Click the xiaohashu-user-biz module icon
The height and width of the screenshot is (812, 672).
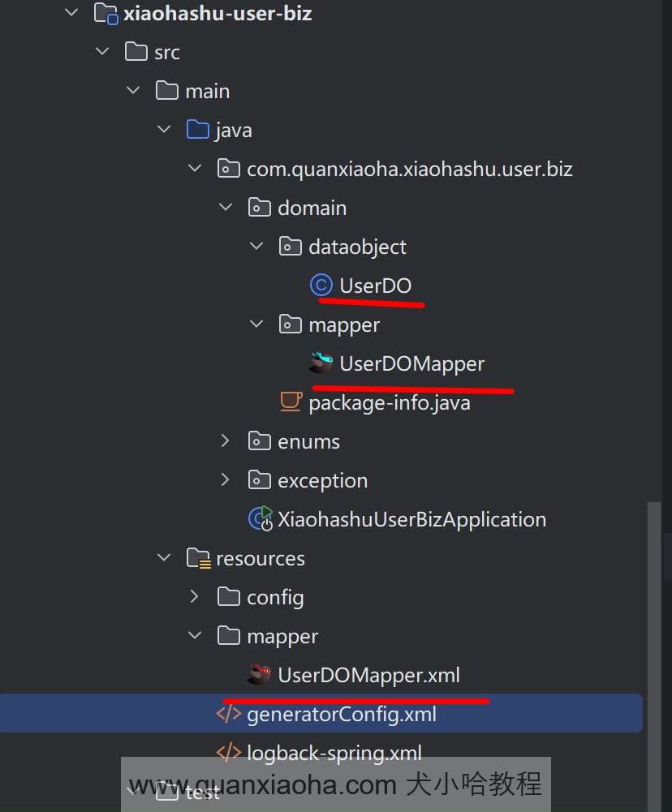[x=106, y=13]
